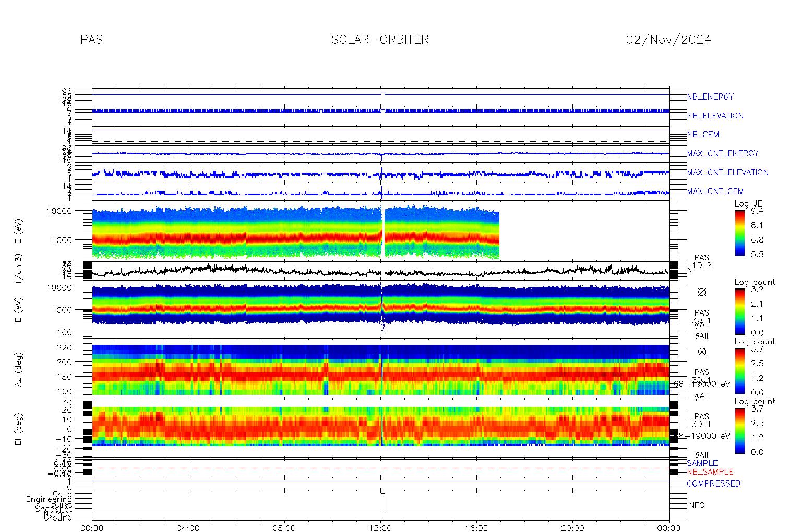Screen dimensions: 789x532
Task: Click the 04:00 time axis tick label
Action: (x=188, y=528)
